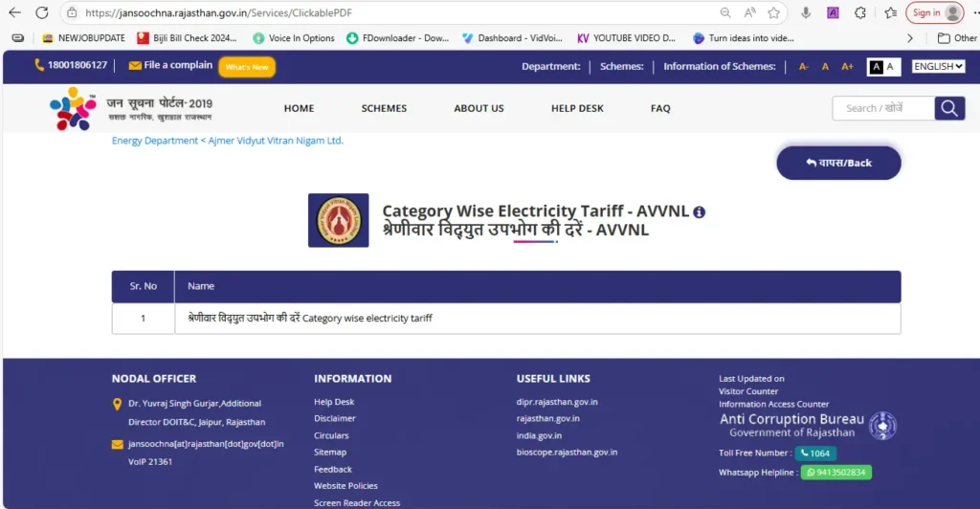Screen dimensions: 980x509
Task: Click the AVVNL emblem thumbnail
Action: point(338,220)
